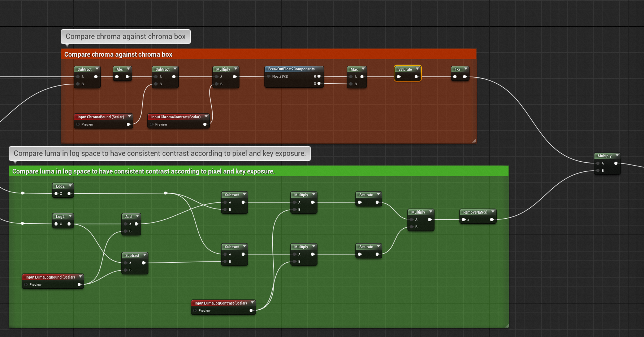
Task: Click the Max node's A input pin
Action: (x=351, y=77)
